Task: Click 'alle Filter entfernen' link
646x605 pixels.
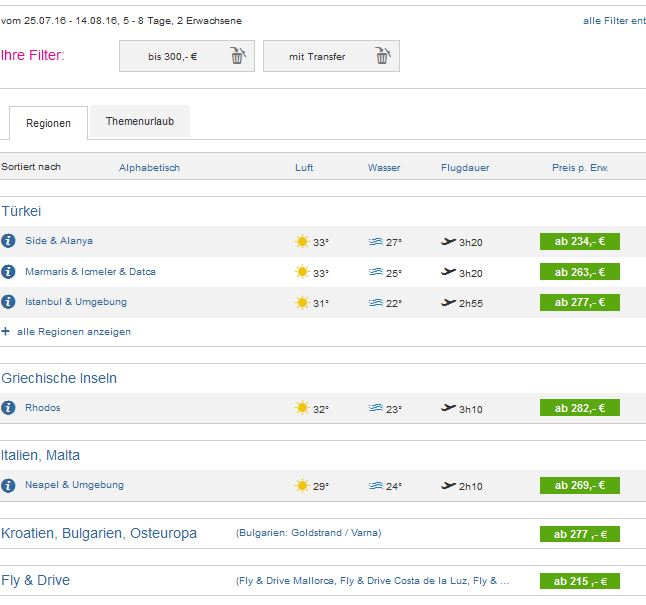Action: 614,21
